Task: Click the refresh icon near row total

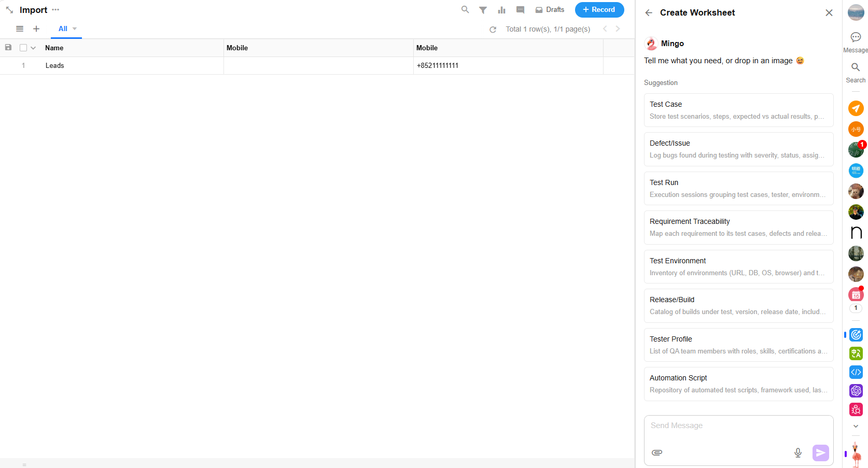Action: [493, 30]
